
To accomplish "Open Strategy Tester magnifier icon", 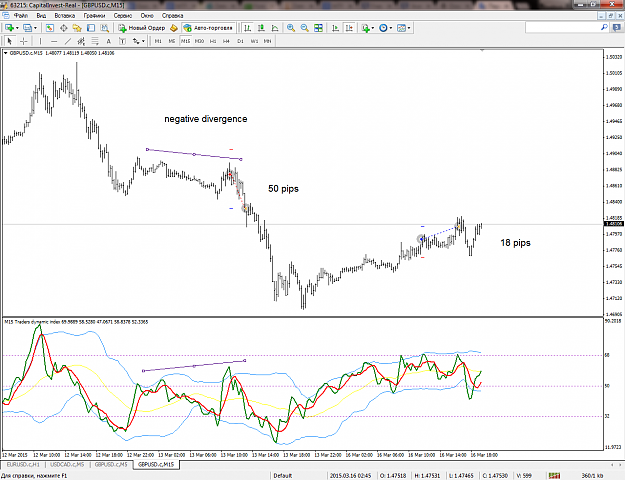I will tap(104, 28).
